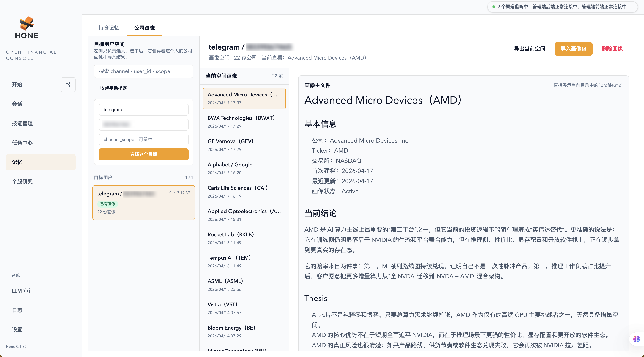Click the 当前结论 section heading
The width and height of the screenshot is (644, 357).
coord(321,213)
